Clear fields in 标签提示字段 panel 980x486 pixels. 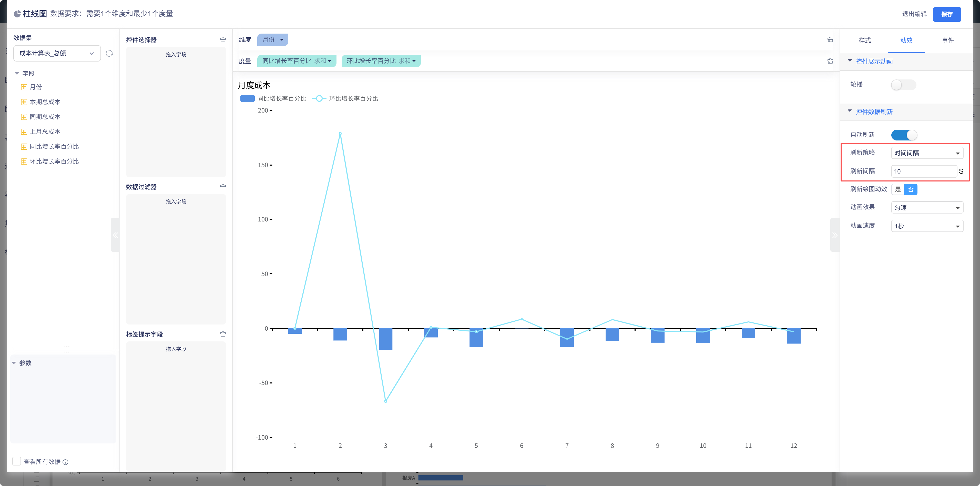223,334
